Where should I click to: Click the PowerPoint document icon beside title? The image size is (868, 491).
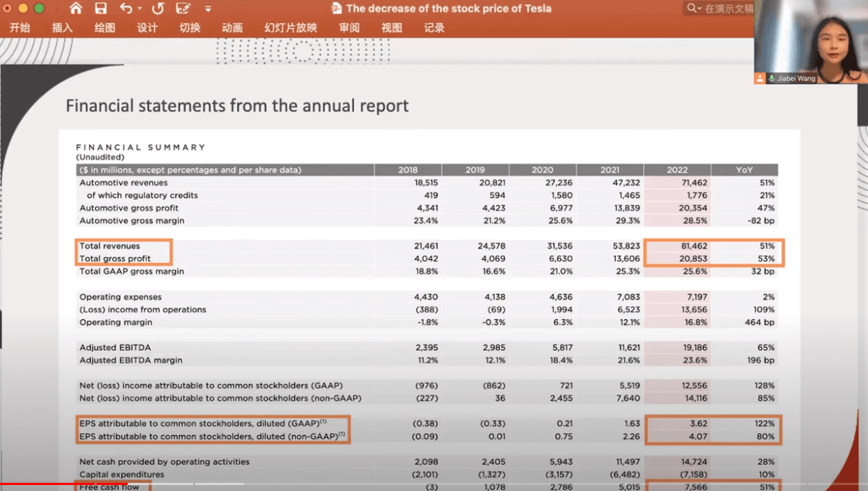(336, 8)
